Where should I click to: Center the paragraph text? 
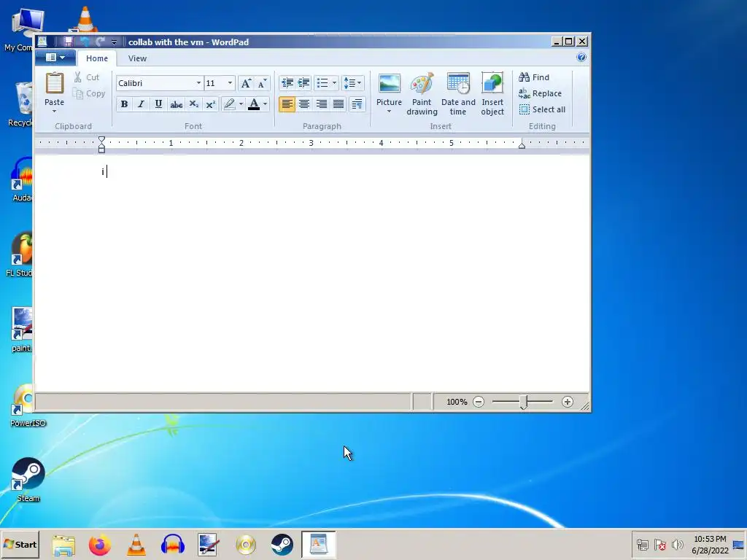point(304,104)
